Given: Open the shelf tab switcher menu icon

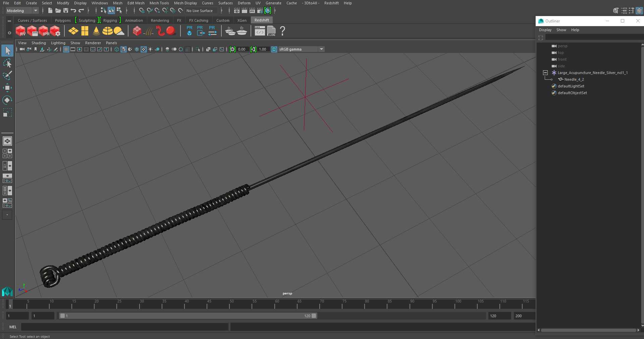Looking at the screenshot, I should pos(9,21).
